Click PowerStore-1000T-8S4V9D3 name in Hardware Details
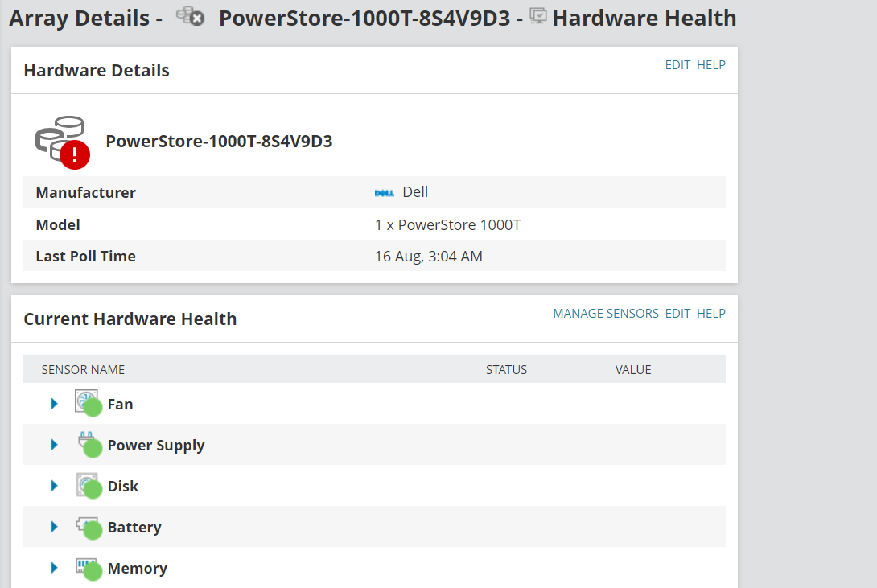This screenshot has width=877, height=588. click(219, 142)
